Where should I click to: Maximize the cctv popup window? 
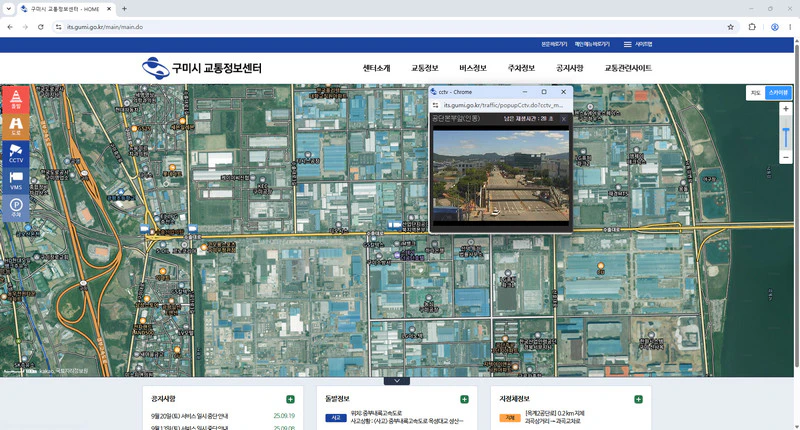pos(544,92)
